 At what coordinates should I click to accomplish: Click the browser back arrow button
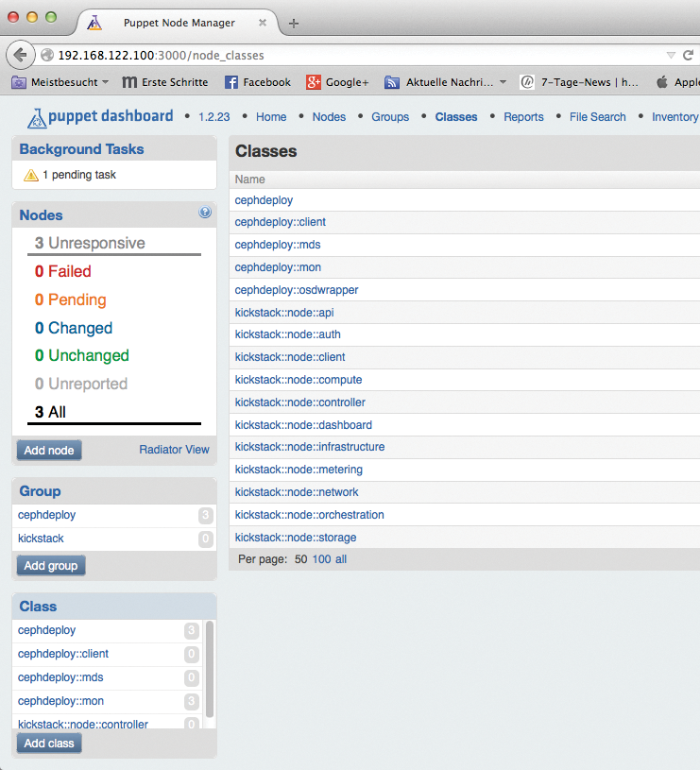(20, 56)
